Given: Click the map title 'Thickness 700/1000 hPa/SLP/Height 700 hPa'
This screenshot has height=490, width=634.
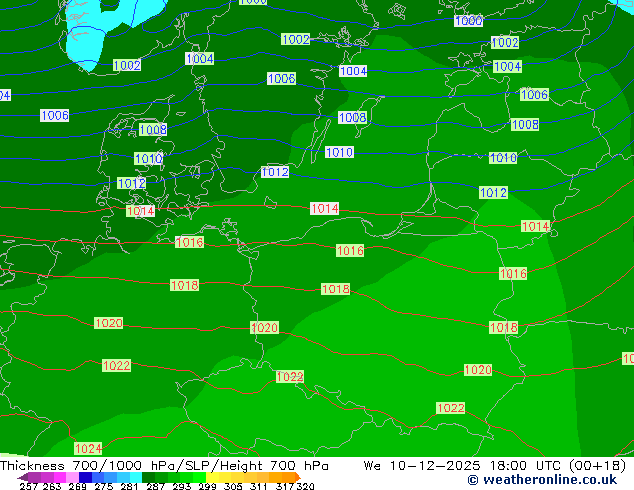Looking at the screenshot, I should click(164, 466).
